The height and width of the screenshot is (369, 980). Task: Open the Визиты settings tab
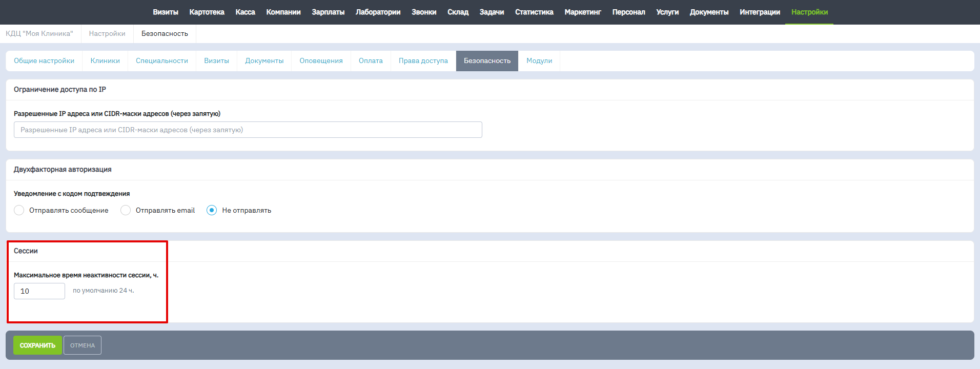point(216,60)
